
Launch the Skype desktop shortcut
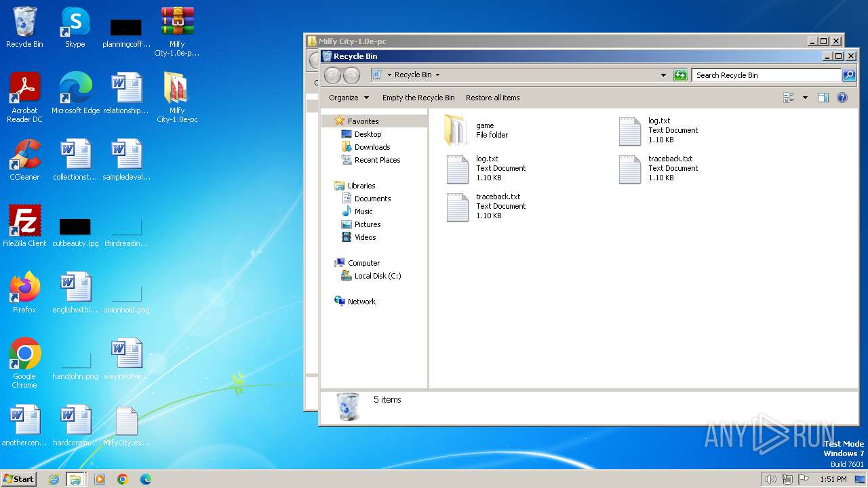[x=75, y=28]
